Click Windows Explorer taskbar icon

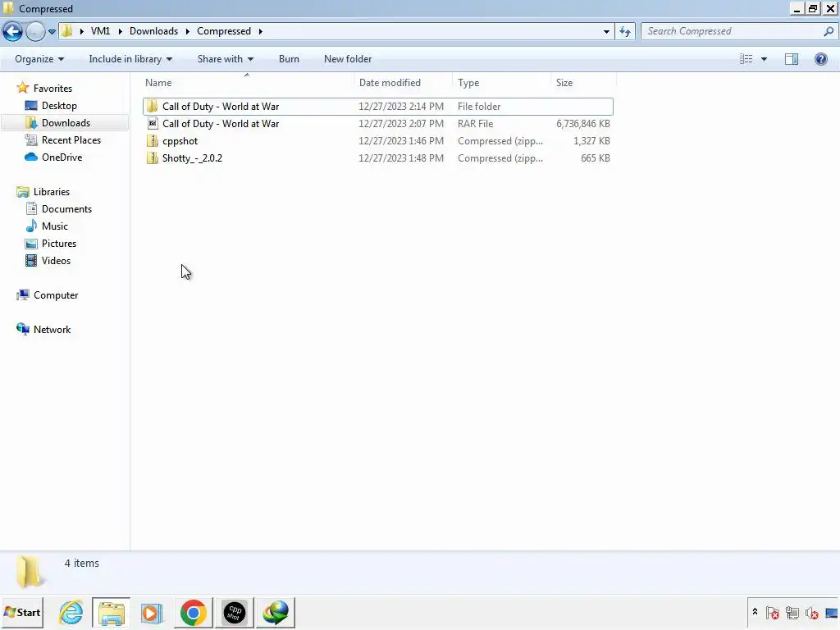point(111,612)
